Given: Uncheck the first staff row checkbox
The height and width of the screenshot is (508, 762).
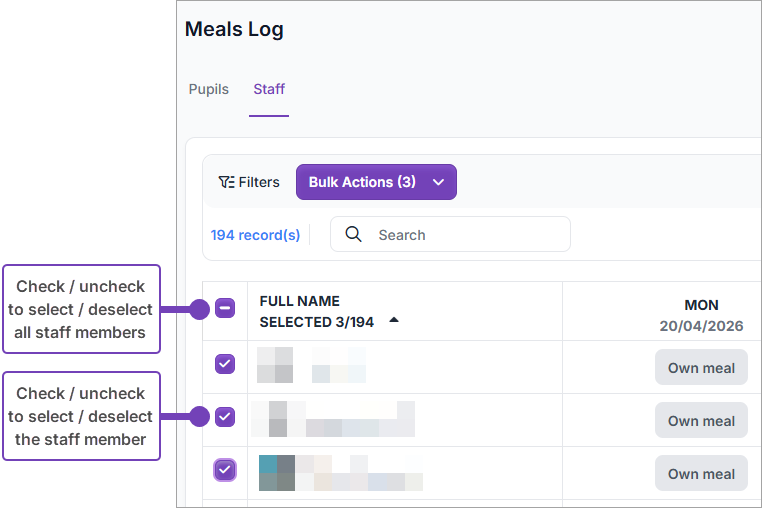Looking at the screenshot, I should [225, 364].
